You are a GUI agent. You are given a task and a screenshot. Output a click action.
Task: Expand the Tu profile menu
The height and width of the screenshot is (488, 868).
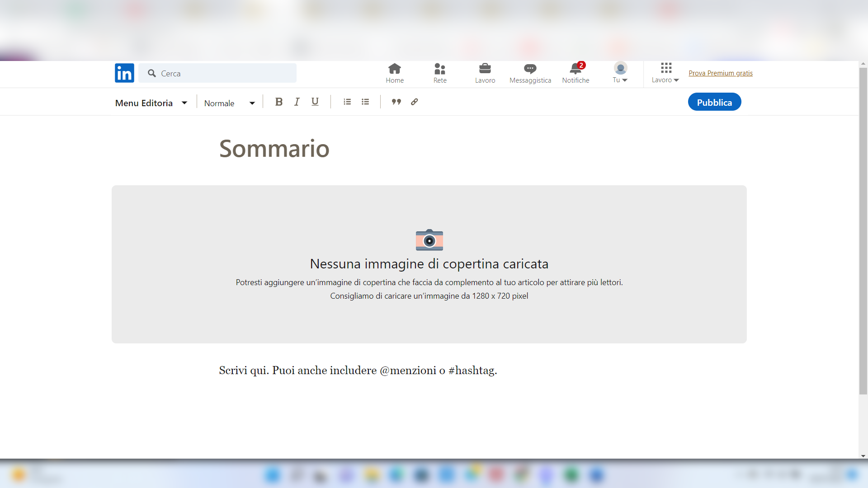click(x=620, y=73)
